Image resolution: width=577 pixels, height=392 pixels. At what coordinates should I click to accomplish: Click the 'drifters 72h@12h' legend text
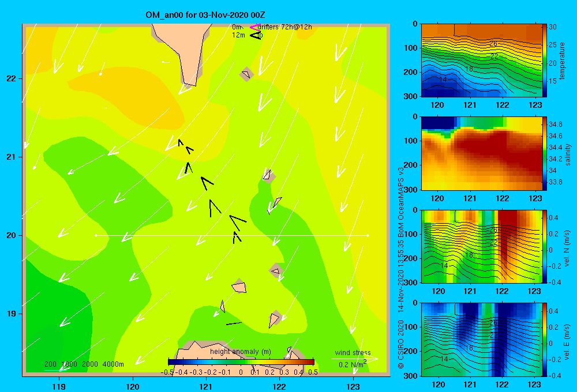(x=285, y=27)
